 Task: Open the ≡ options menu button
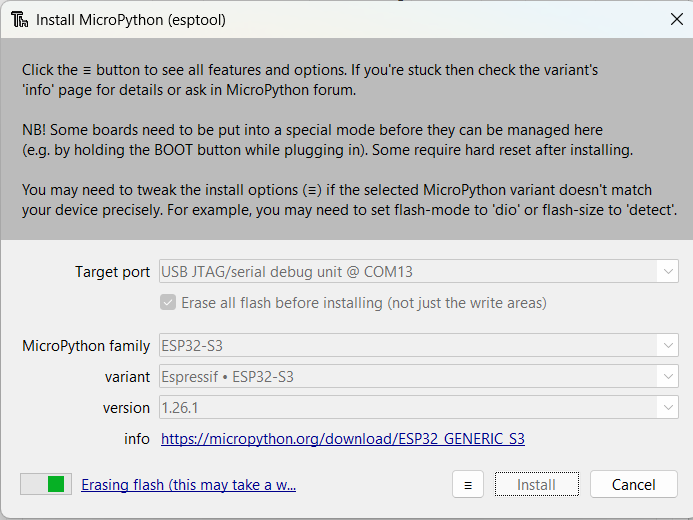(x=467, y=485)
